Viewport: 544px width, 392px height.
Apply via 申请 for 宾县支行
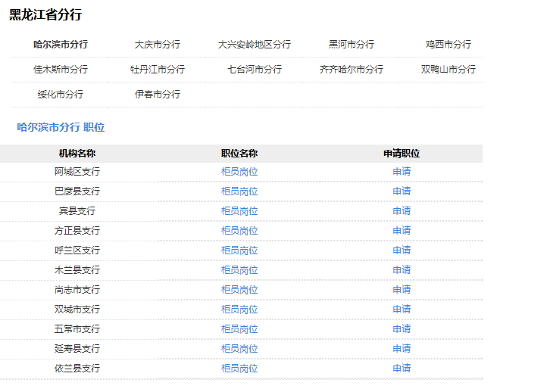402,211
